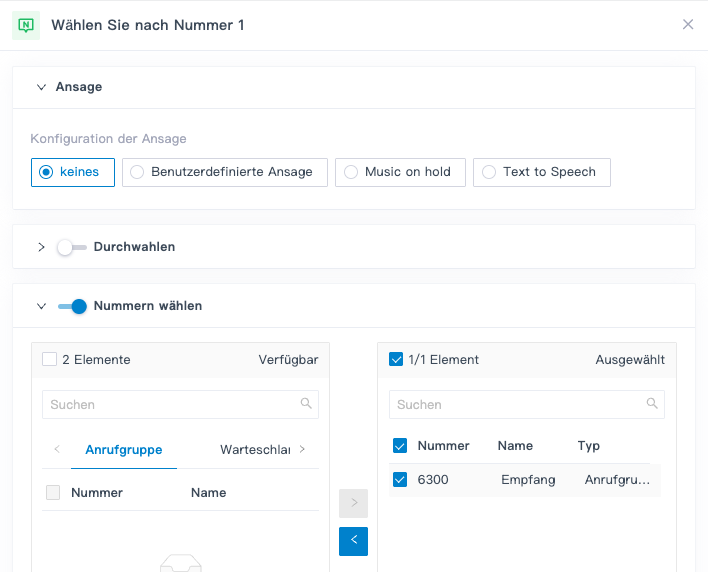708x572 pixels.
Task: Close the Wählen Sie nach Nummer dialog
Action: click(x=688, y=25)
